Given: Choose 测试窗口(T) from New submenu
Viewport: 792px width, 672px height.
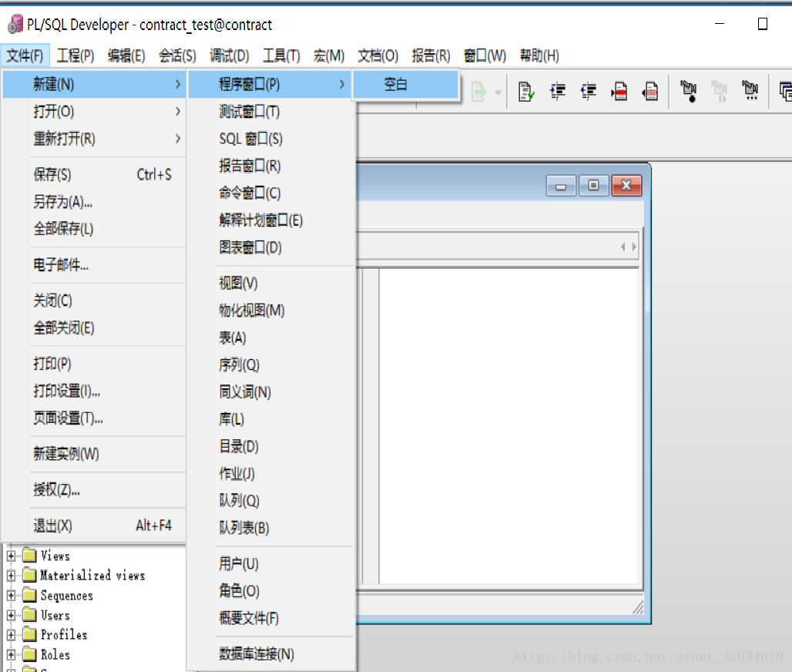Looking at the screenshot, I should [270, 111].
